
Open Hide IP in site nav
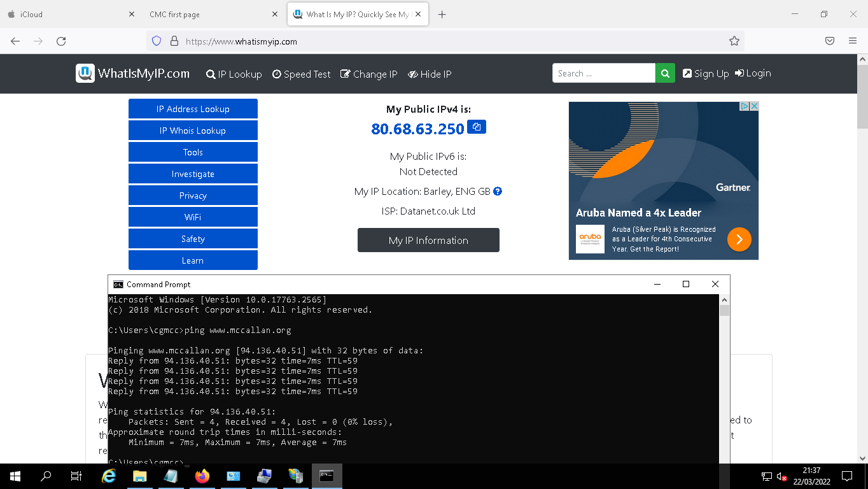(x=430, y=74)
